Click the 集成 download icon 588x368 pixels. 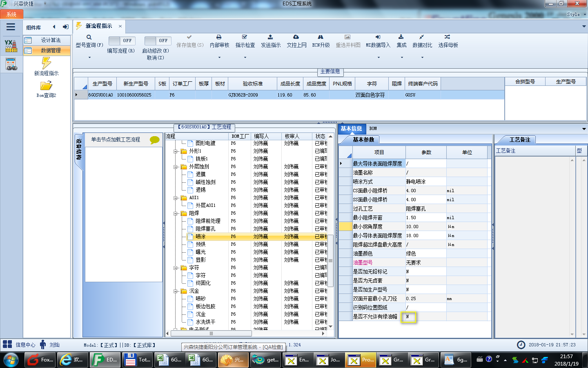[401, 37]
